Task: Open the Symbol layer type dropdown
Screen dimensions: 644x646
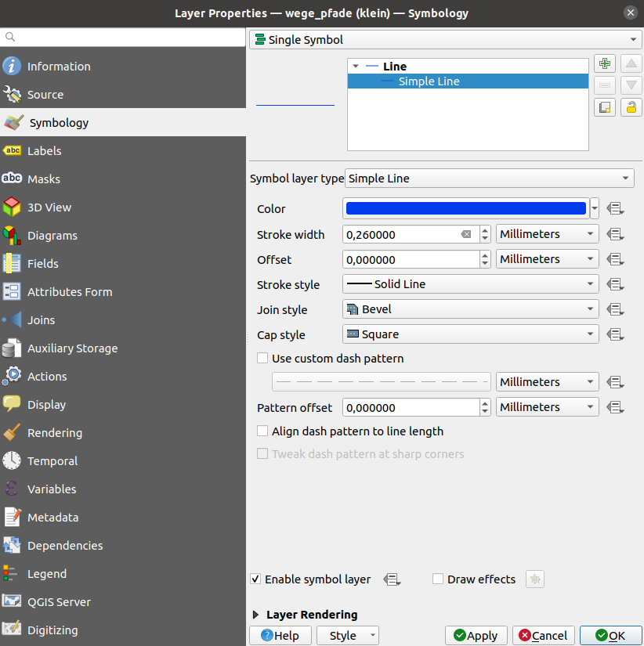Action: pyautogui.click(x=490, y=179)
